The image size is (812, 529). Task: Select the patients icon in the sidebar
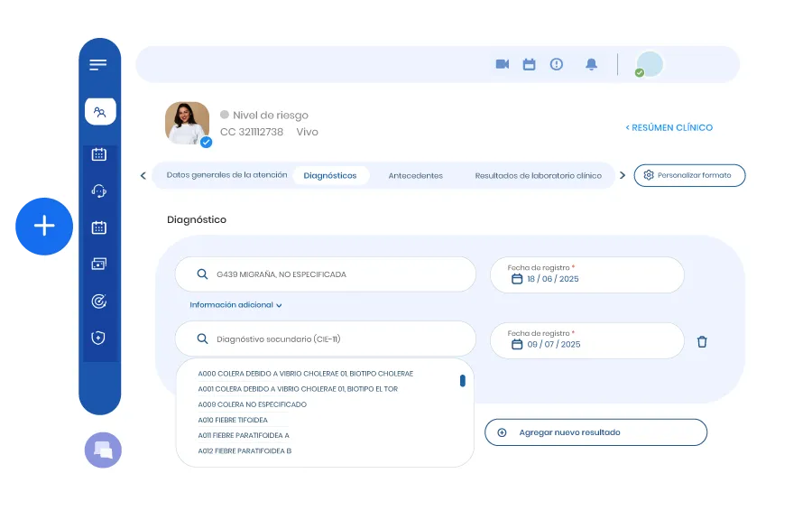coord(100,111)
